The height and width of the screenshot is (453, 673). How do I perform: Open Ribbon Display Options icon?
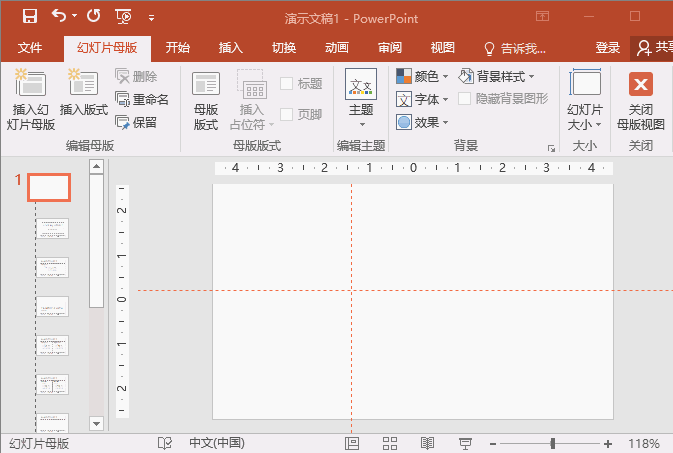pyautogui.click(x=543, y=16)
